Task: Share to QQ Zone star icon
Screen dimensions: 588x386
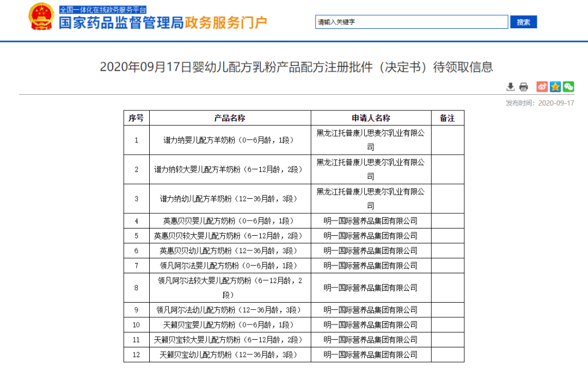Action: coord(555,87)
